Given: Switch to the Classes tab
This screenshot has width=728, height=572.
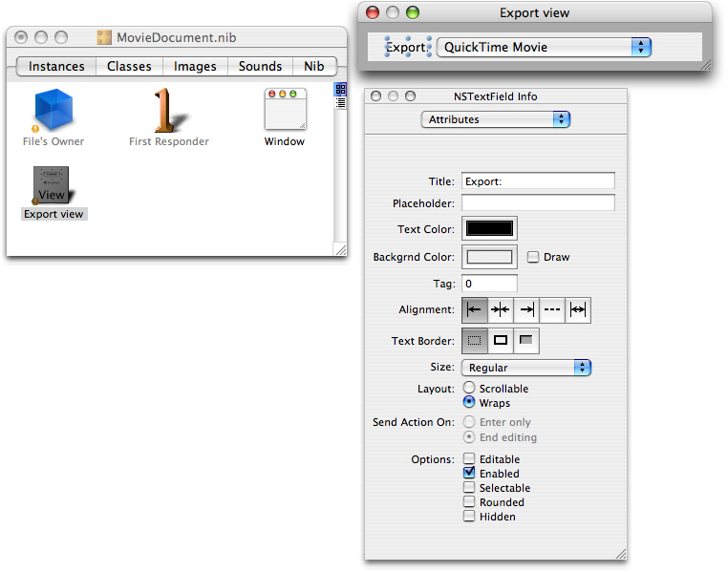Looking at the screenshot, I should coord(129,66).
